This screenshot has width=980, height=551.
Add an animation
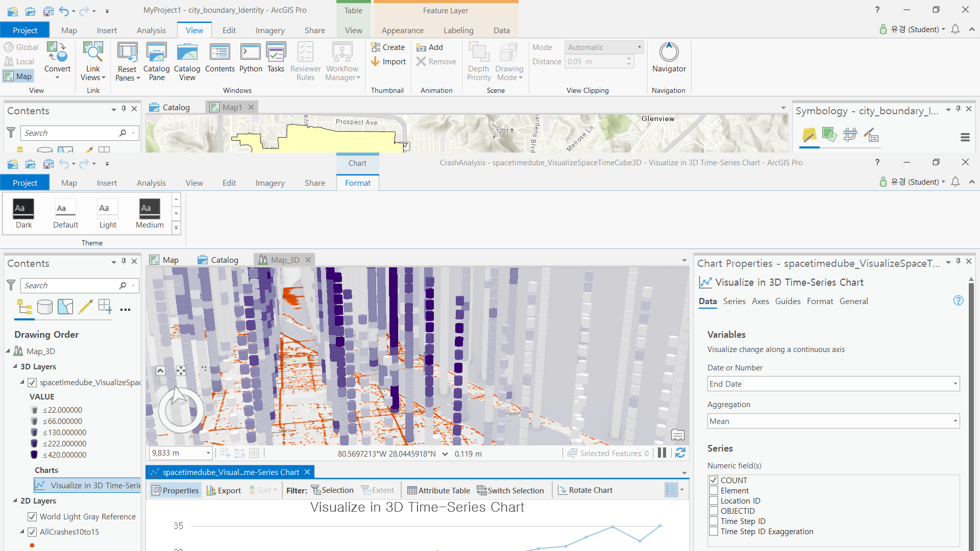pyautogui.click(x=430, y=47)
